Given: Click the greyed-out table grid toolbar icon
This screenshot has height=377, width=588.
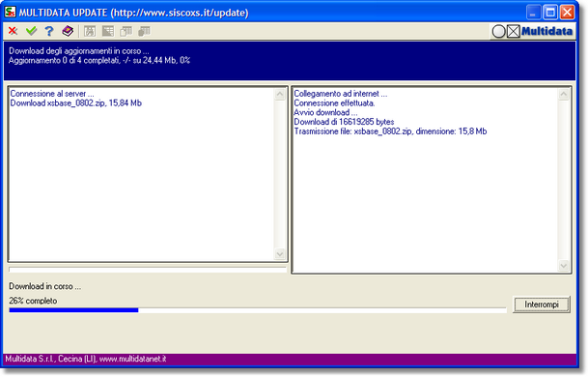Looking at the screenshot, I should tap(108, 31).
